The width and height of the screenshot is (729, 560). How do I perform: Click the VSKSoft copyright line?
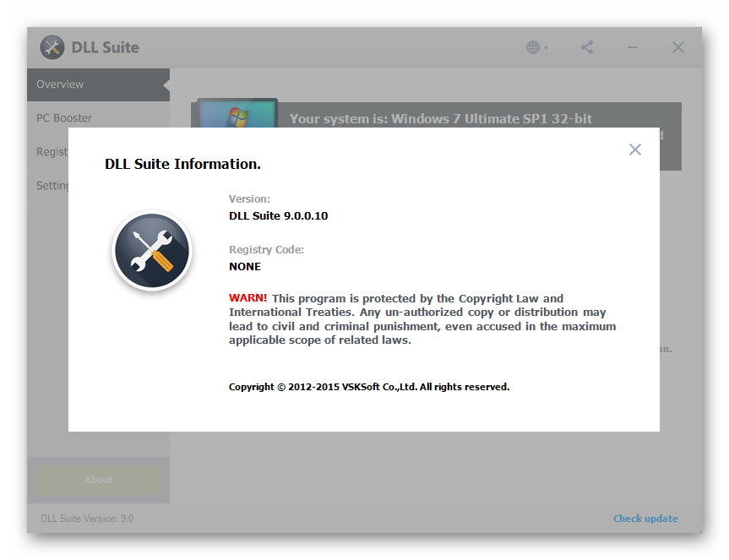[x=369, y=387]
